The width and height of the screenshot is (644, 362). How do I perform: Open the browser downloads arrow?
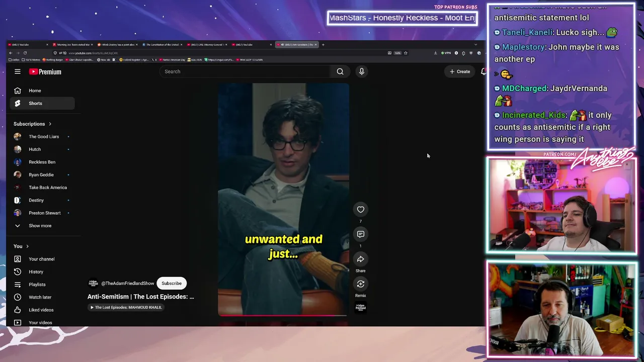435,53
